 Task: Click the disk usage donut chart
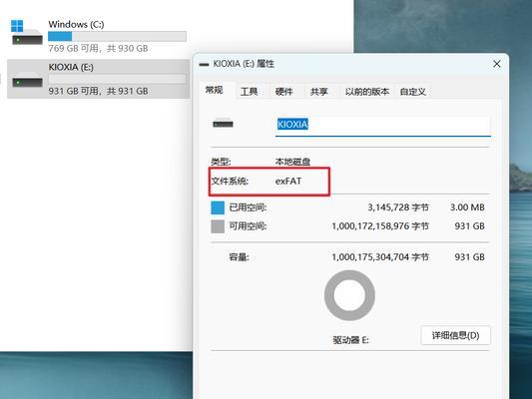click(x=349, y=295)
